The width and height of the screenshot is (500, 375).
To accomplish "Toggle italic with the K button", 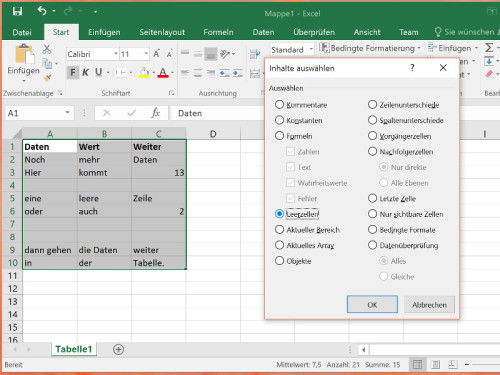I will click(x=85, y=72).
